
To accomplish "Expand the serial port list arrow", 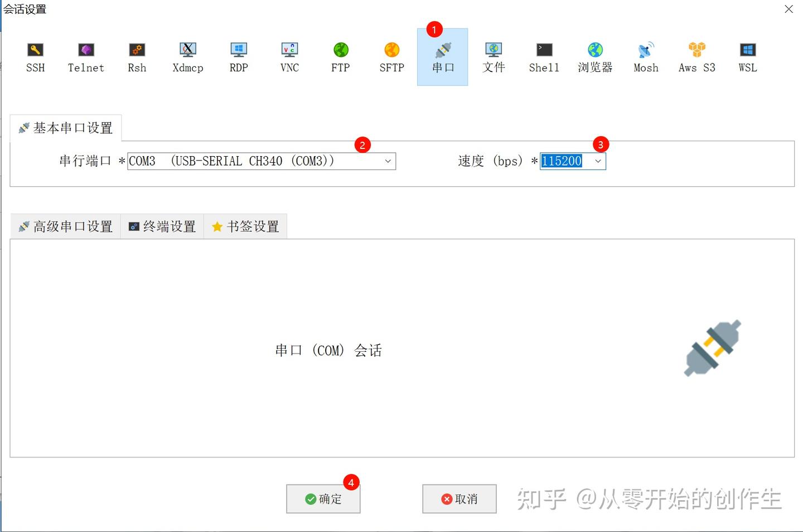I will (388, 161).
